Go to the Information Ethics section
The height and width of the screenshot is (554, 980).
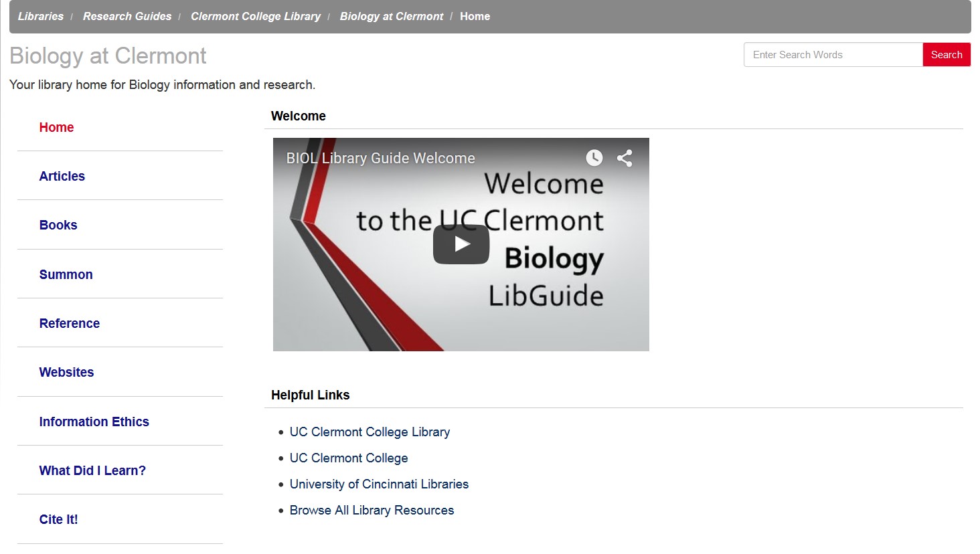[94, 422]
